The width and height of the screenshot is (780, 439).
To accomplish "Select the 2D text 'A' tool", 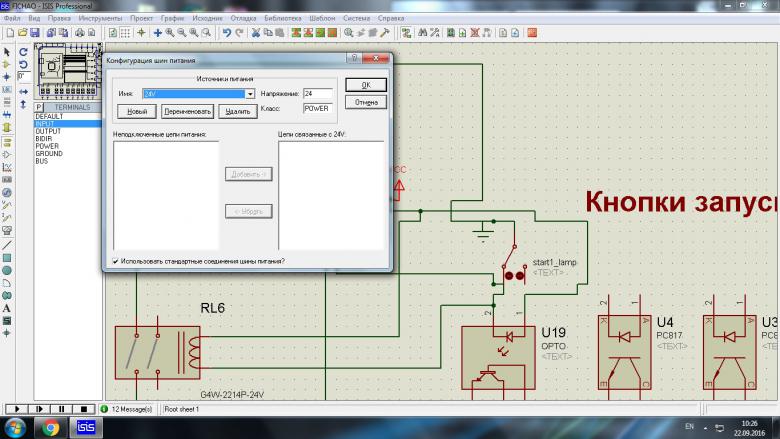I will pos(7,308).
